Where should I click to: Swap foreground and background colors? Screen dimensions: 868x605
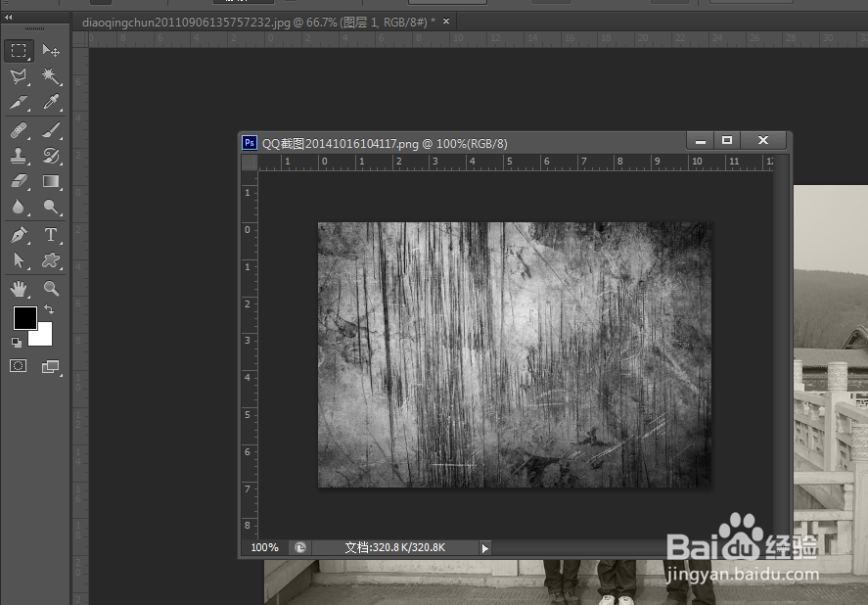pos(49,309)
